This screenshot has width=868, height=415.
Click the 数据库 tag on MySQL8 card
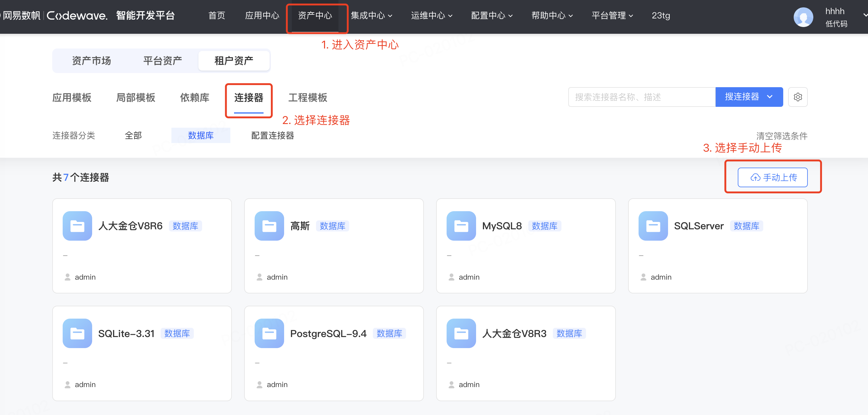click(545, 226)
